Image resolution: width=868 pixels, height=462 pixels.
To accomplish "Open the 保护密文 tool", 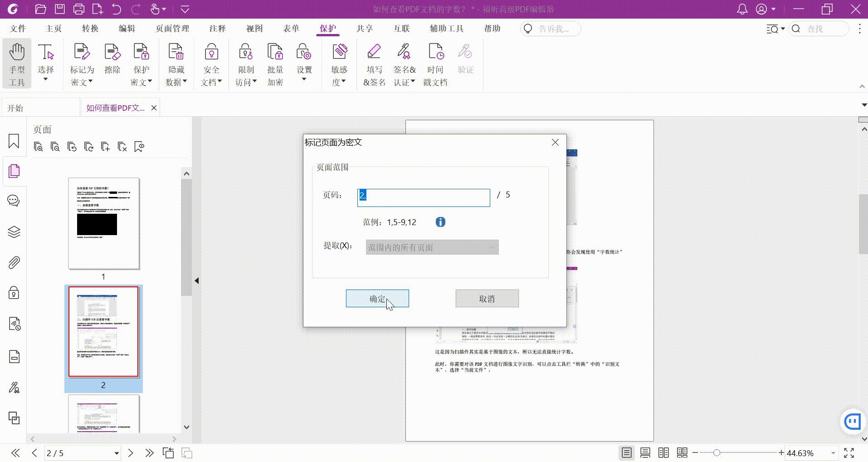I will click(x=141, y=64).
